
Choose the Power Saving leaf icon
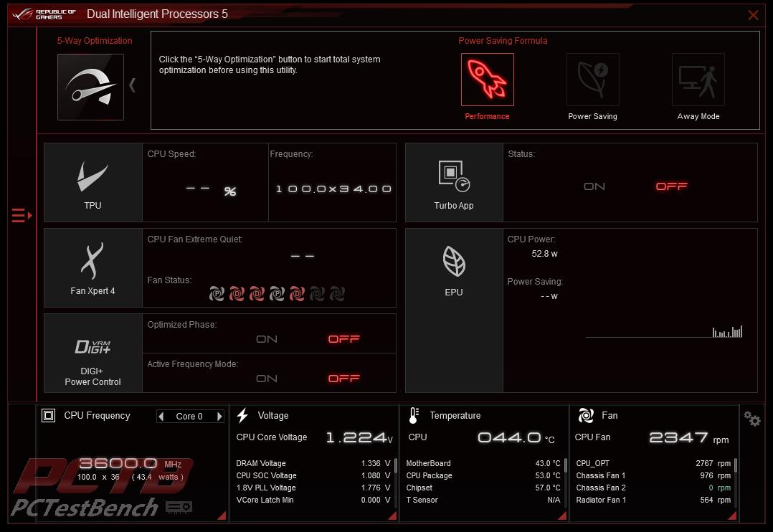[592, 80]
